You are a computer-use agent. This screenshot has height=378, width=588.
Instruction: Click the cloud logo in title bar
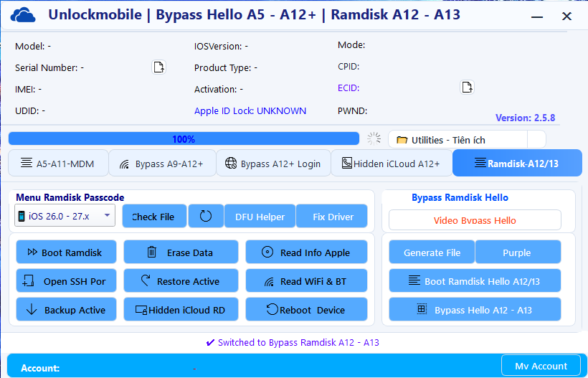[x=23, y=15]
